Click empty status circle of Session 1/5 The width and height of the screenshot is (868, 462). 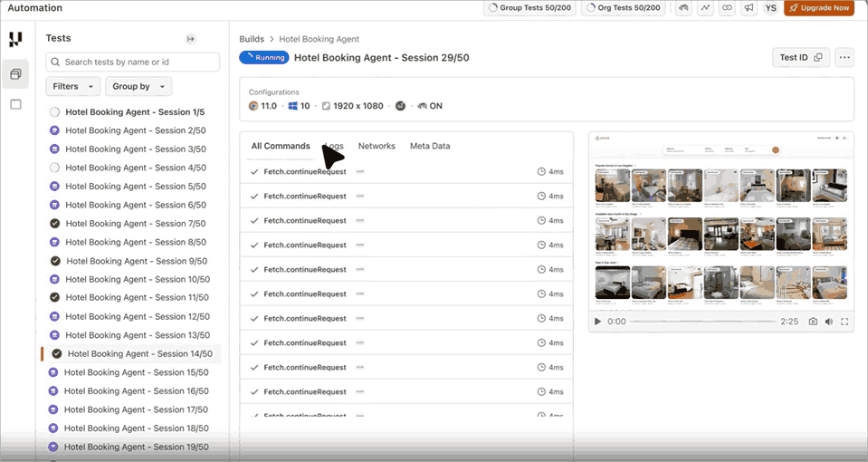(x=54, y=112)
